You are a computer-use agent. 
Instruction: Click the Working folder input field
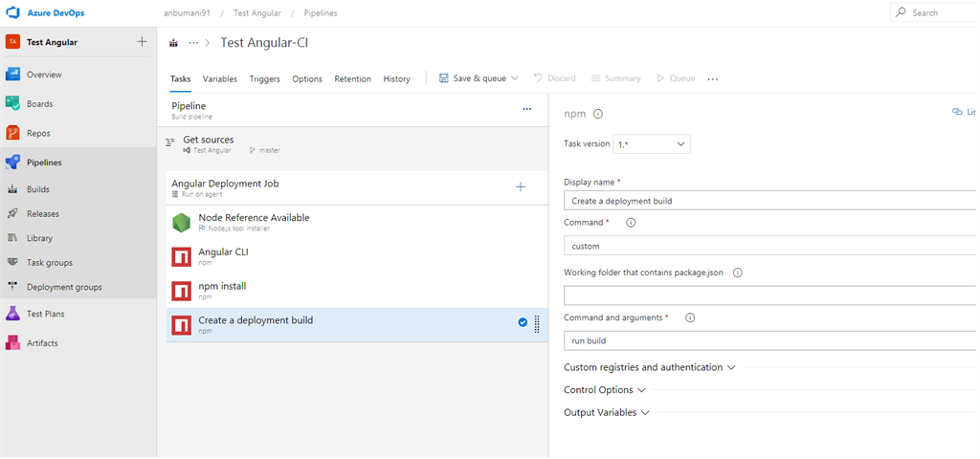point(770,295)
